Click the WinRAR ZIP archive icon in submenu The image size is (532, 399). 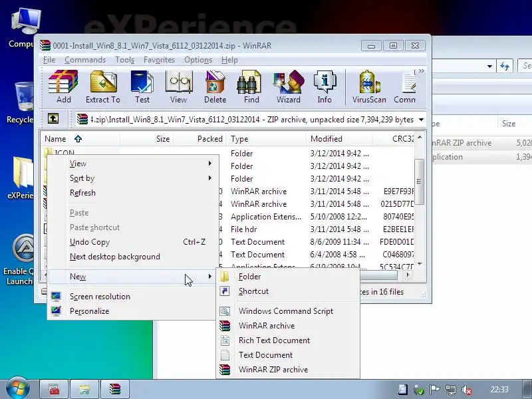[x=225, y=370]
